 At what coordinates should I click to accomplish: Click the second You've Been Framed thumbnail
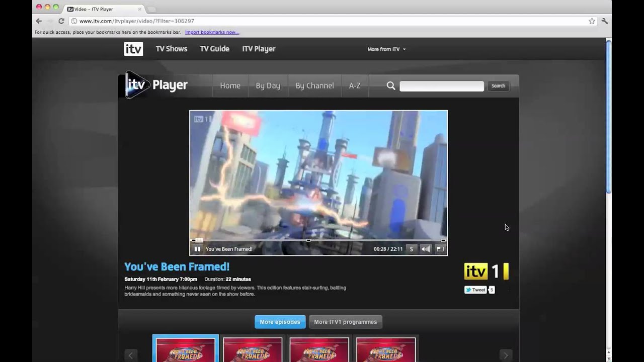(x=253, y=349)
